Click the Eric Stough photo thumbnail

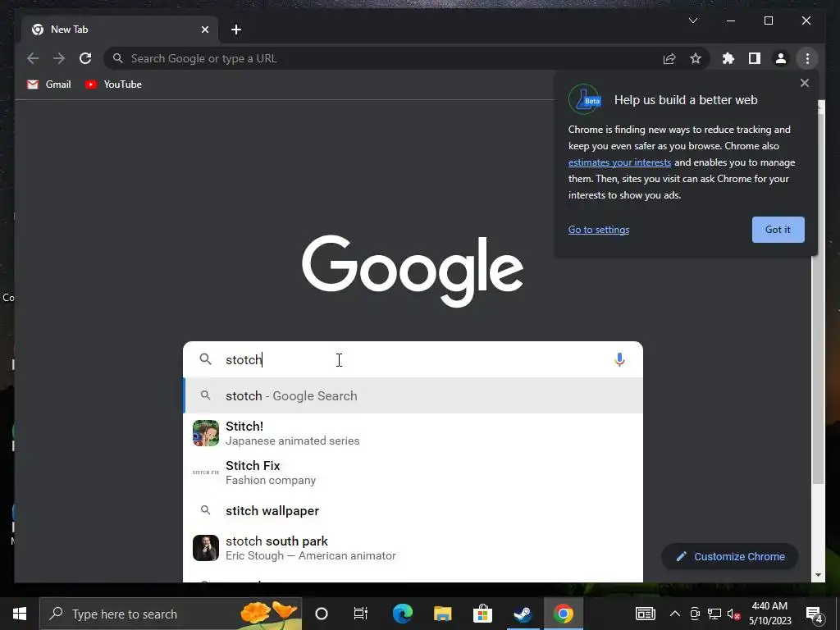coord(206,548)
